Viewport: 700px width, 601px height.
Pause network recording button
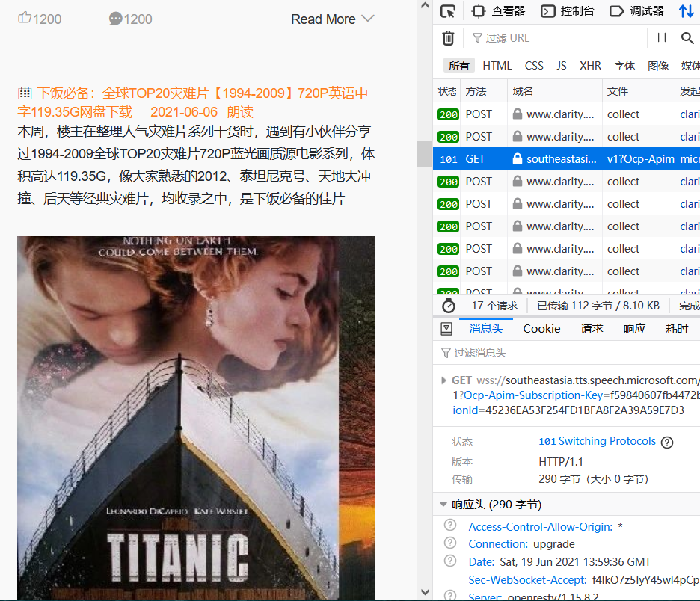662,38
